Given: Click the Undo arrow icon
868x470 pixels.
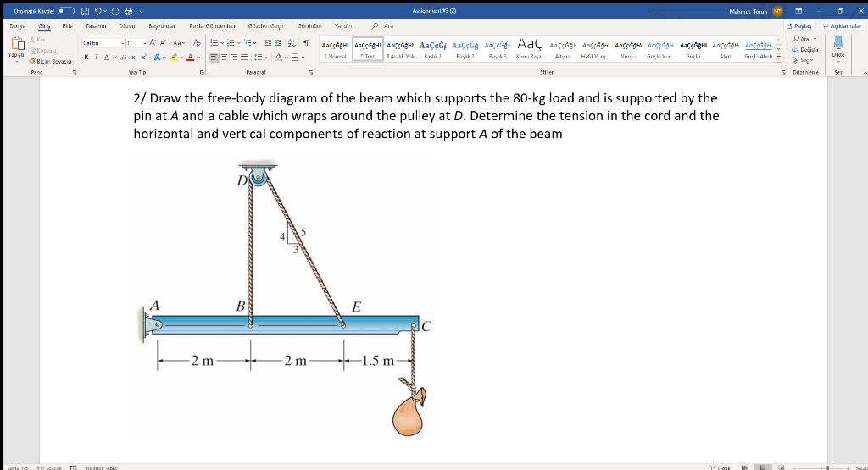Looking at the screenshot, I should (98, 11).
